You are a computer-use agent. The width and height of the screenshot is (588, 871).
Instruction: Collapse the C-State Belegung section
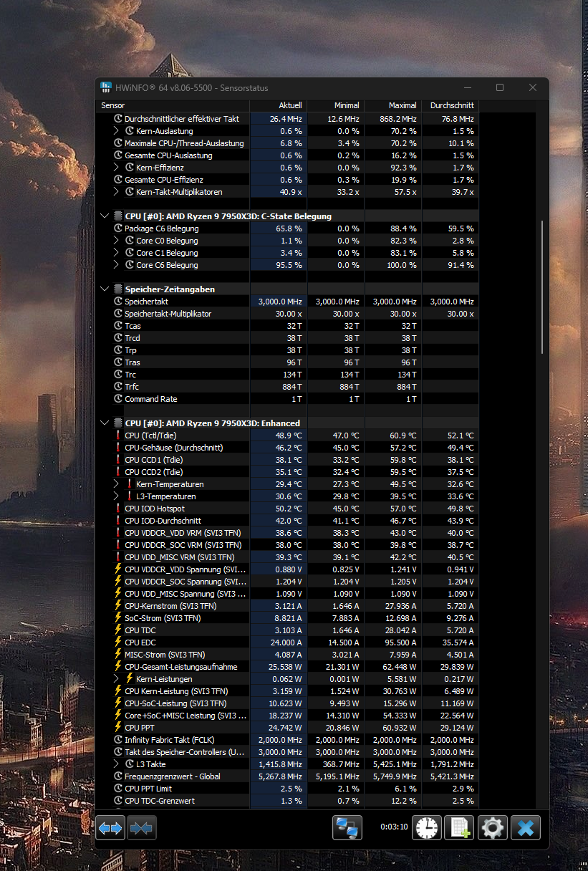[105, 216]
